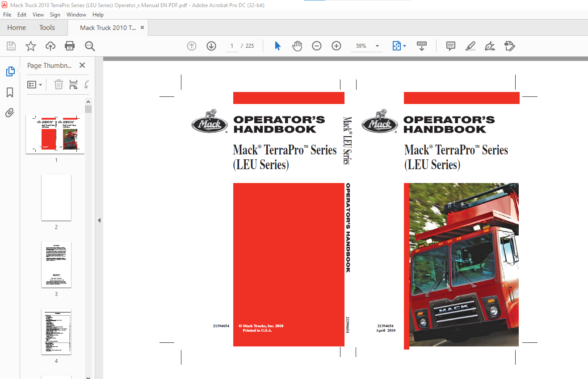
Task: Open the thumbnail options menu dropdown
Action: (35, 84)
